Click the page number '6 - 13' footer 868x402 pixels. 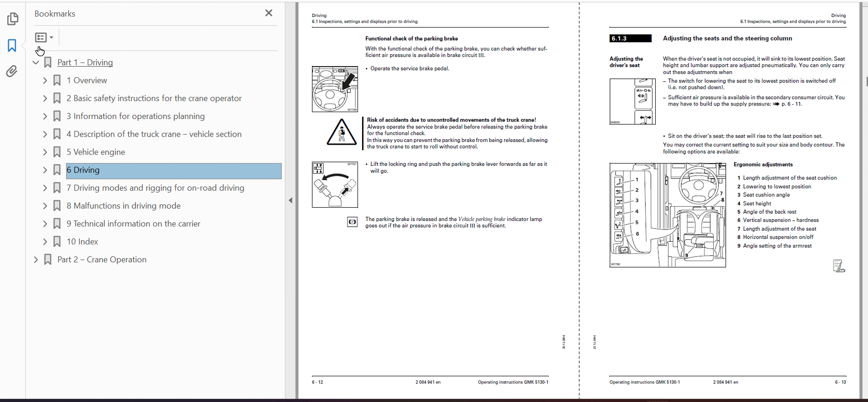point(840,382)
